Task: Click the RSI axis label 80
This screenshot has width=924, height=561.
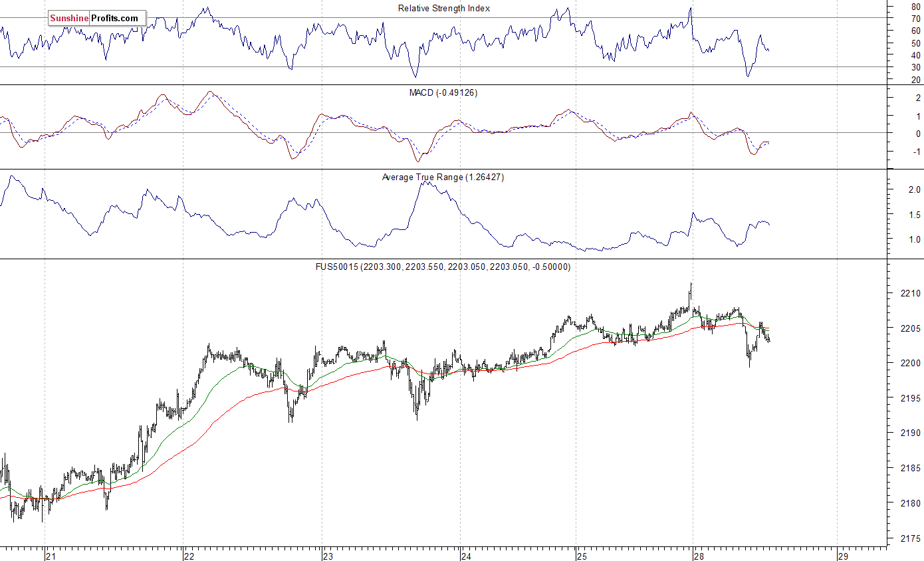Action: point(915,5)
